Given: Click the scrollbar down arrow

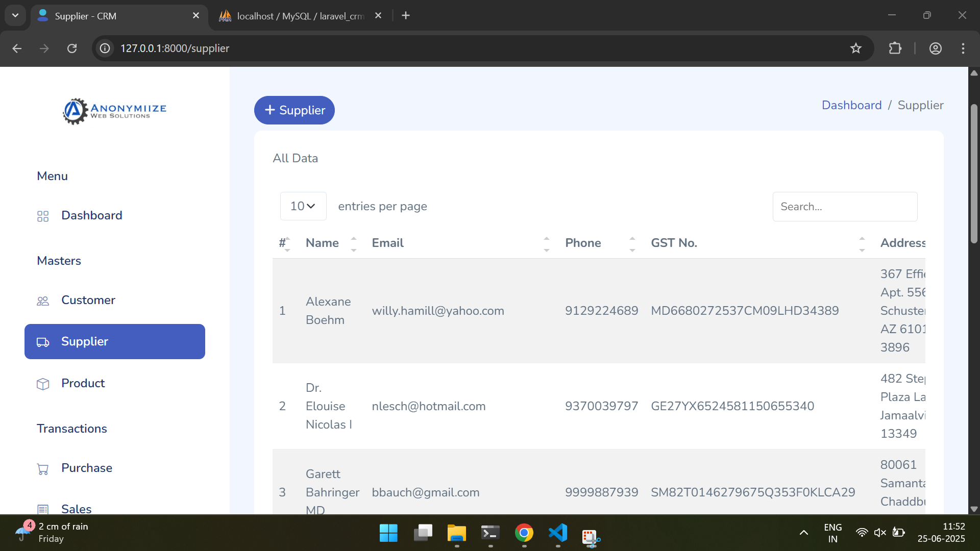Looking at the screenshot, I should click(974, 509).
